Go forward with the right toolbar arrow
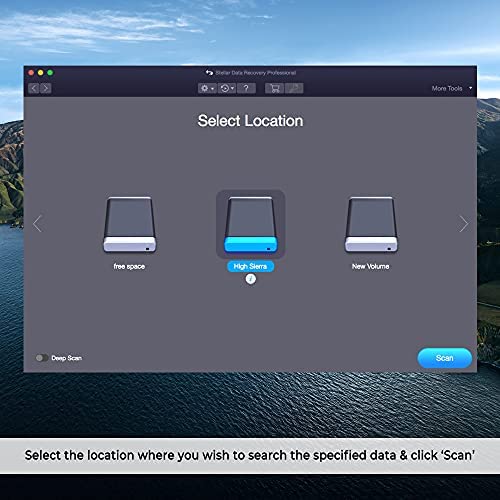This screenshot has height=500, width=500. coord(46,88)
